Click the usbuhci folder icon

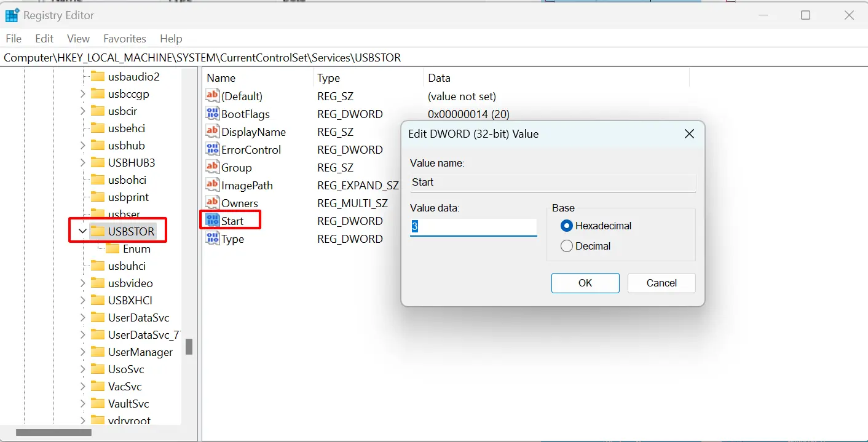tap(98, 266)
